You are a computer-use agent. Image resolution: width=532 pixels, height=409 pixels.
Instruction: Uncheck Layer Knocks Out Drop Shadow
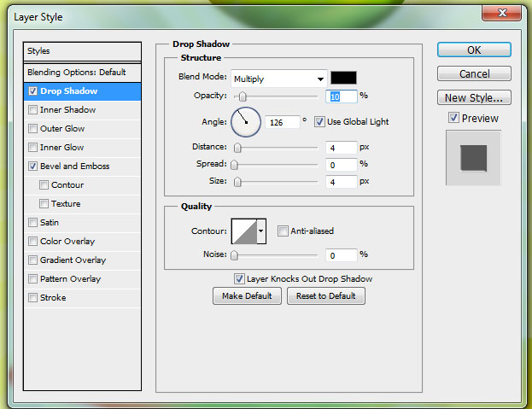[x=239, y=278]
